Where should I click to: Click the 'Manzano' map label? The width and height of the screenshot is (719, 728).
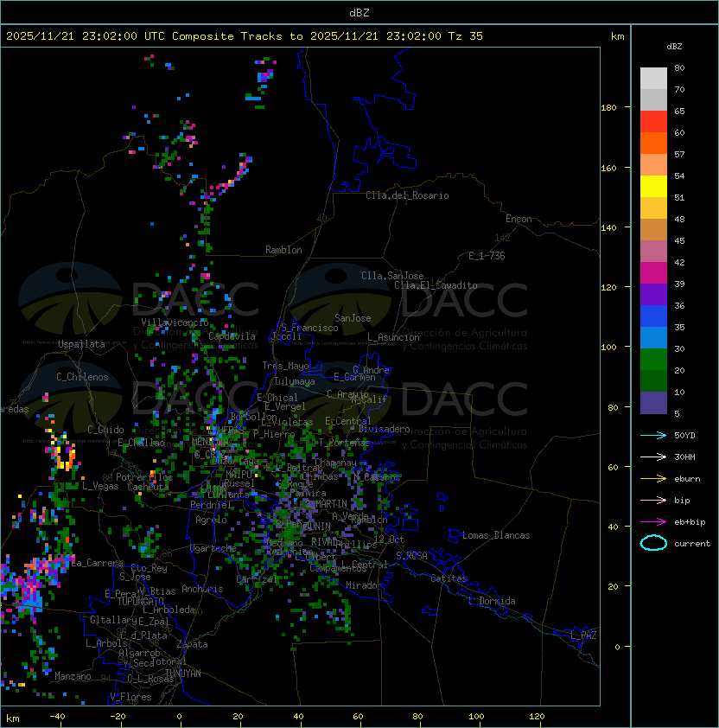point(73,676)
